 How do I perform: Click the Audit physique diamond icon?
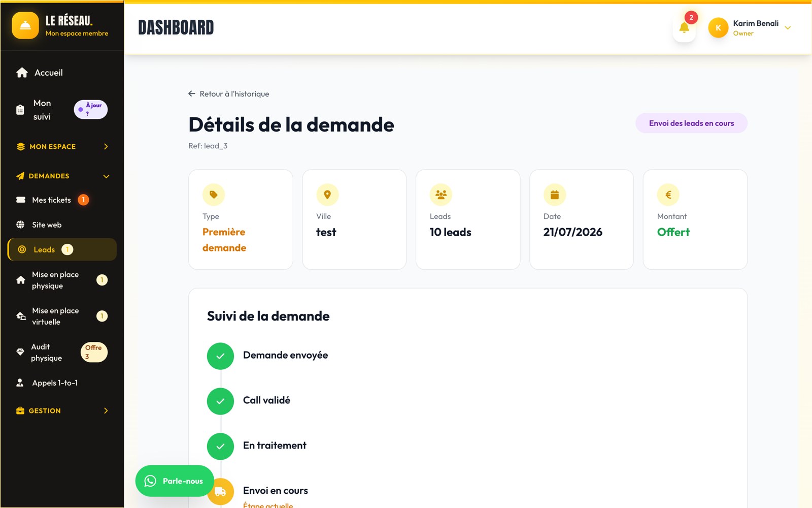coord(20,352)
